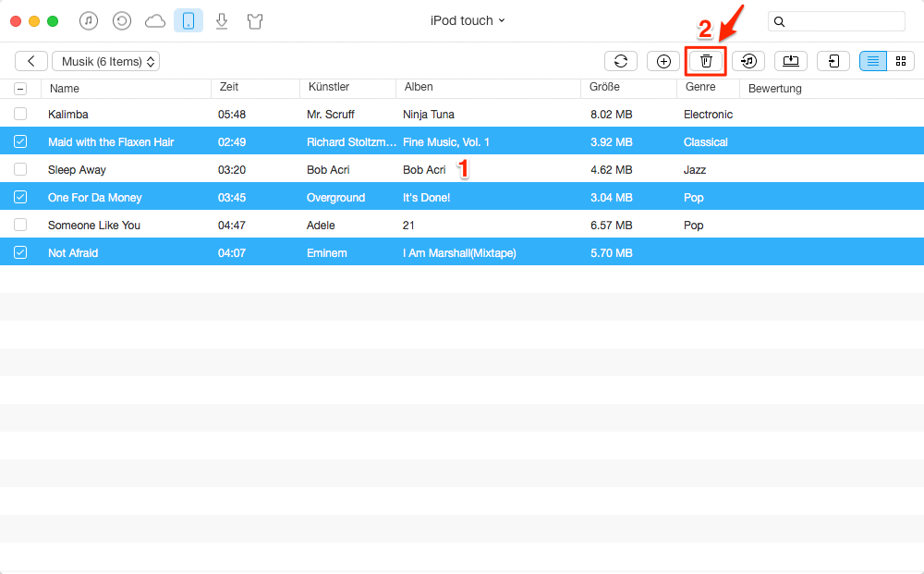Click duration 05:48
Screen dimensions: 924x574
click(x=232, y=115)
